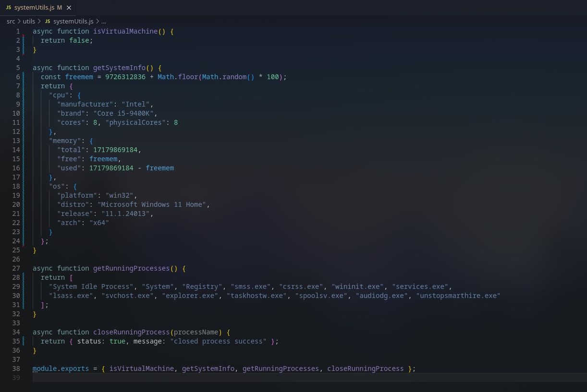The height and width of the screenshot is (392, 587).
Task: Click the 'M' modified badge on the tab
Action: [x=59, y=8]
